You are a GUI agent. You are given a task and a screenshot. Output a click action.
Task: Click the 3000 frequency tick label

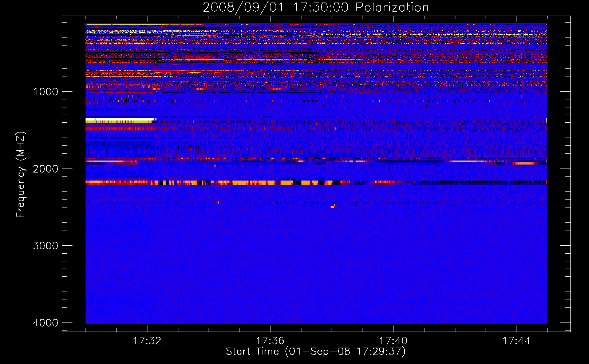pos(46,246)
